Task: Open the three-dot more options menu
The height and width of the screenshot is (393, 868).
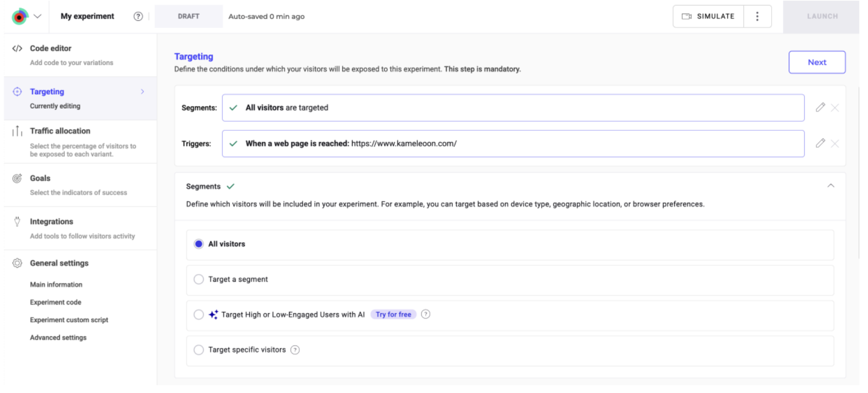Action: (x=757, y=16)
